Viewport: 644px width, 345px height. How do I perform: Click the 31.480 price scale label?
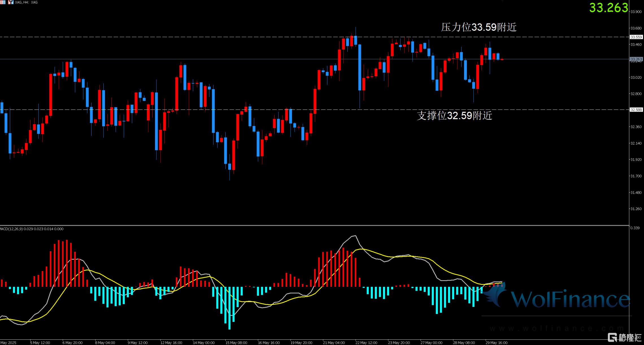coord(636,193)
